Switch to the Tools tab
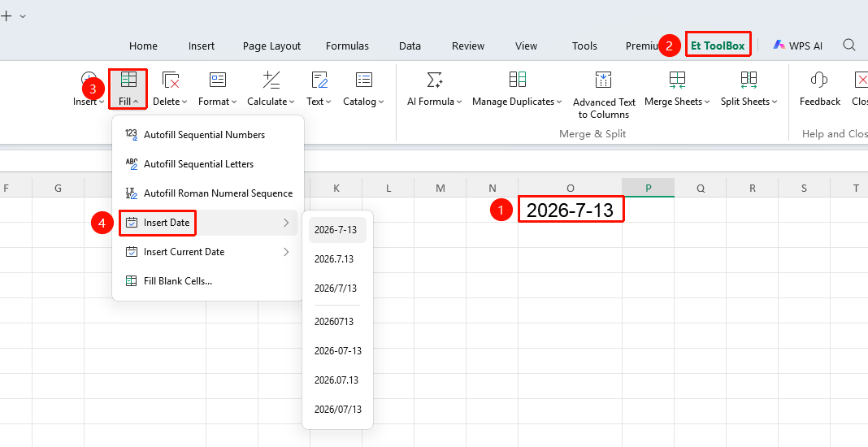 pos(584,46)
